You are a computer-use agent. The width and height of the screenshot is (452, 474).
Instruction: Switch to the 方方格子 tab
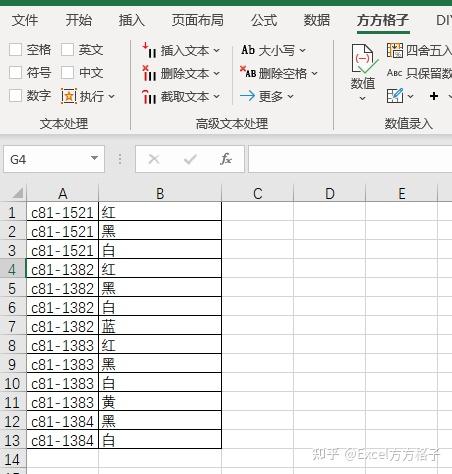(x=383, y=20)
